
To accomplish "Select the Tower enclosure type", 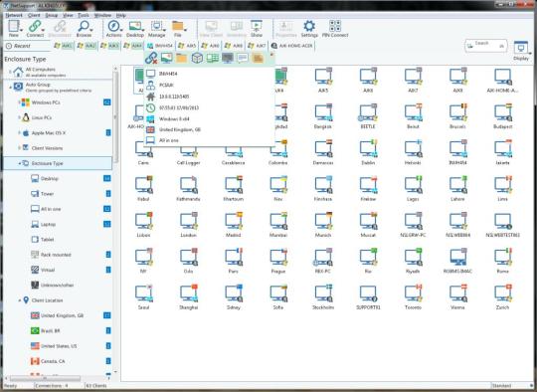I will pos(47,194).
